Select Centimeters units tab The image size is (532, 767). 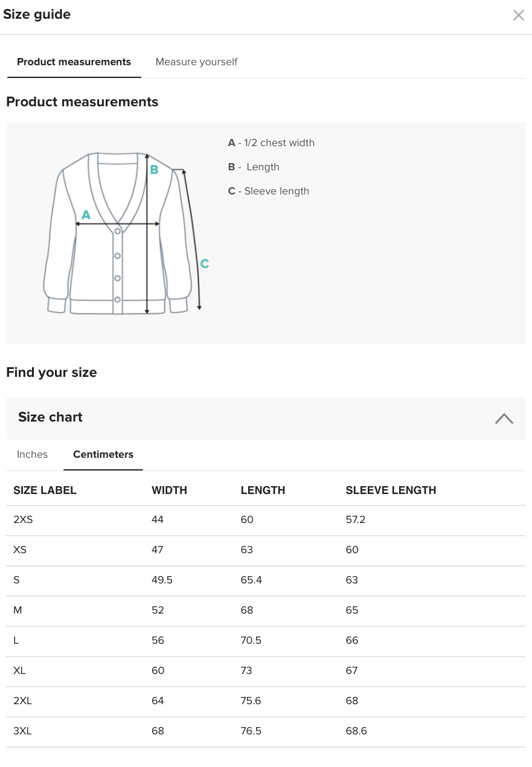click(x=103, y=454)
